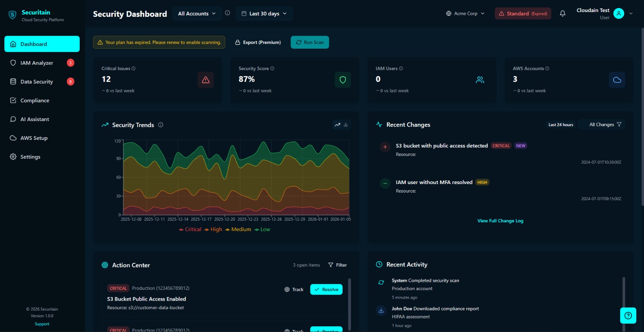Open IAM Analyzer page
This screenshot has height=332, width=644.
(42, 63)
